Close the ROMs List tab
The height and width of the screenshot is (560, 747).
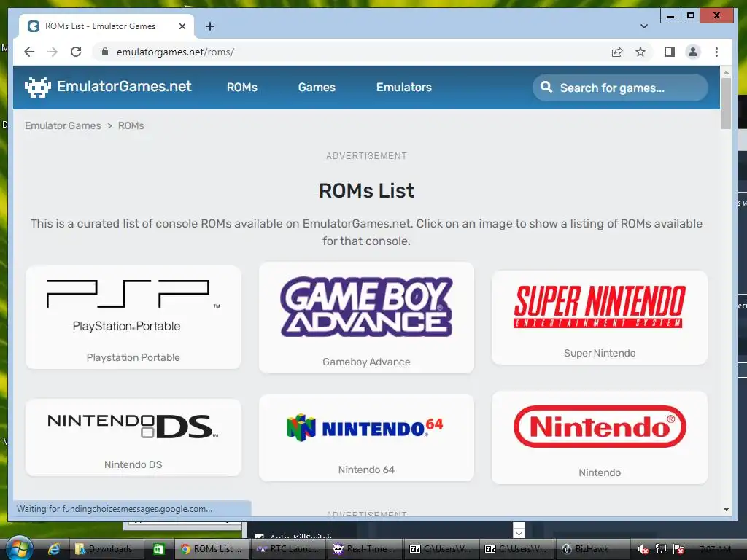(182, 26)
